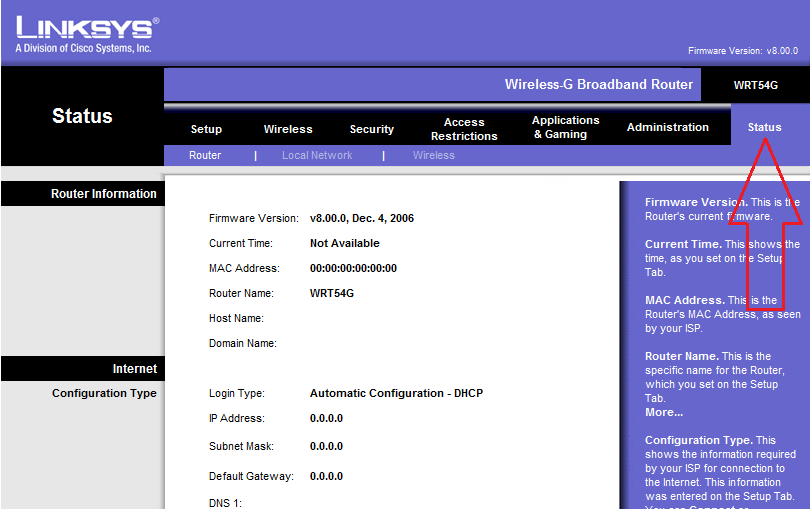Click the Router Name value WRT54G
The image size is (811, 509).
tap(332, 293)
